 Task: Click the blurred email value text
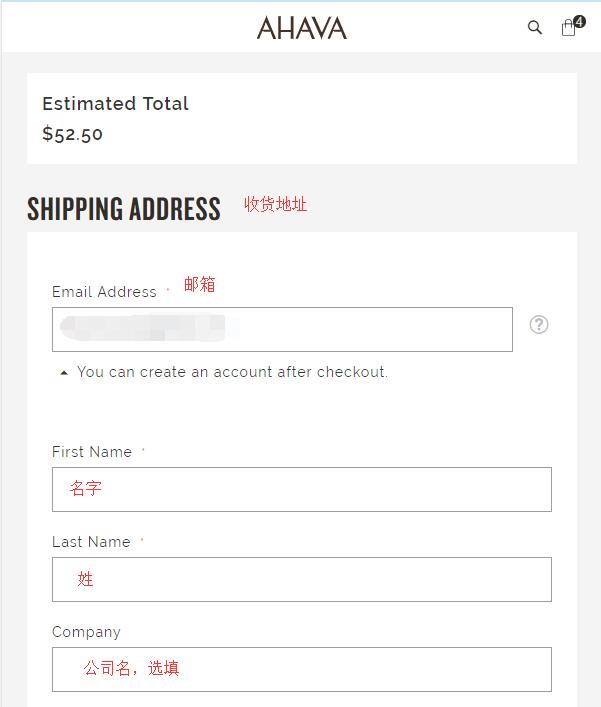point(142,328)
